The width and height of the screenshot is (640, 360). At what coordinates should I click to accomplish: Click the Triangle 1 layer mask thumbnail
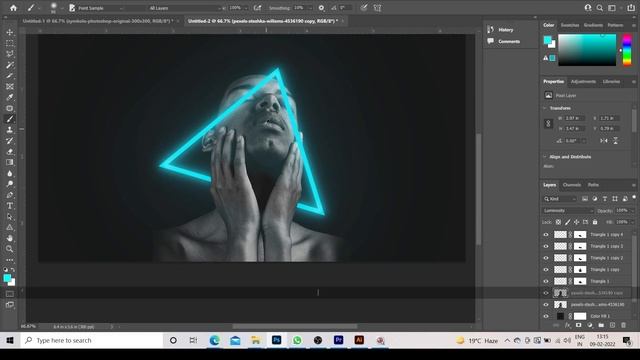580,281
